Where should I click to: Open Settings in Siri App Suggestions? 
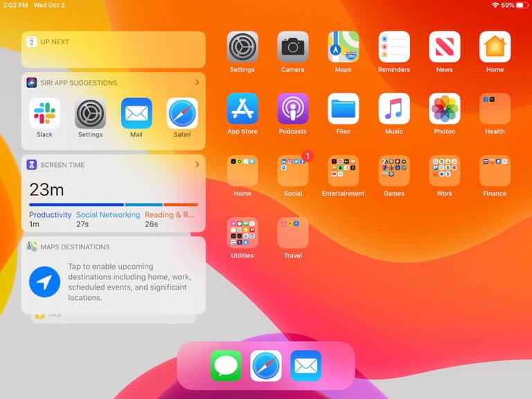[x=90, y=114]
